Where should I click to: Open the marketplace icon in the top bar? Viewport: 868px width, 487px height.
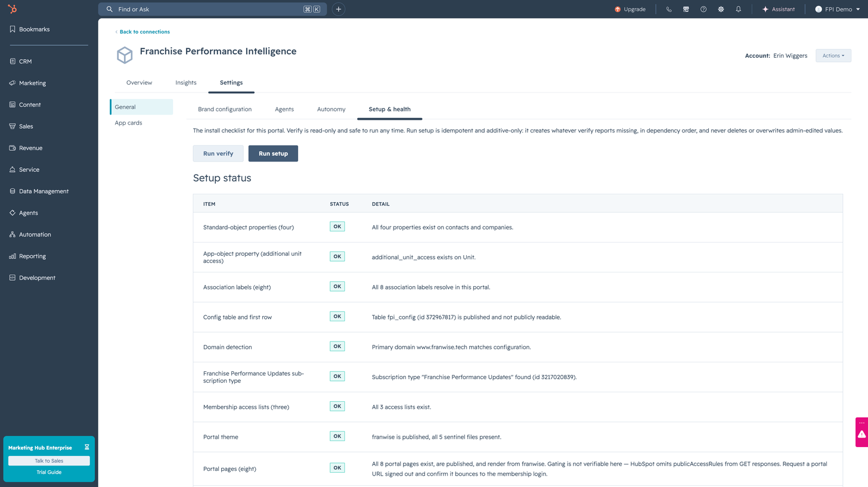686,9
